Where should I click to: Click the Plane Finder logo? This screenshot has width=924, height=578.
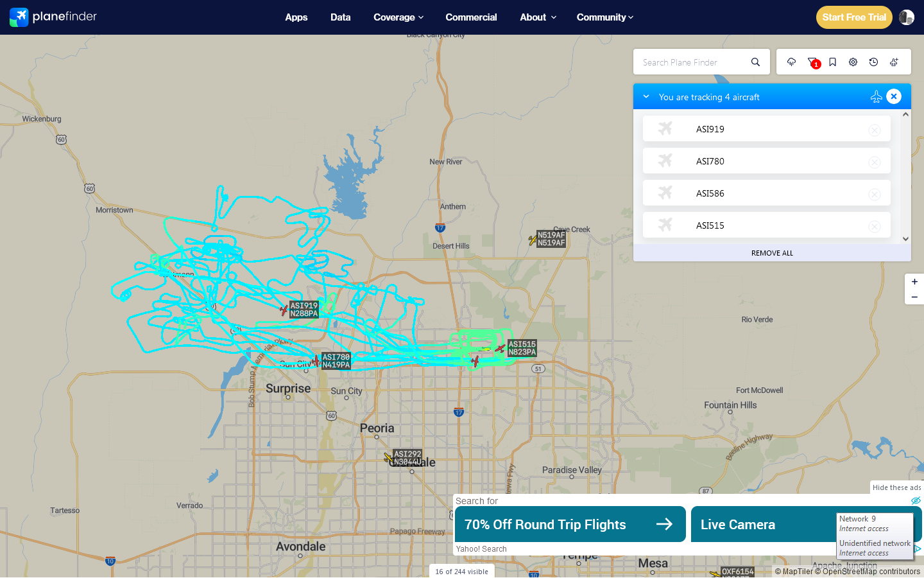point(53,17)
